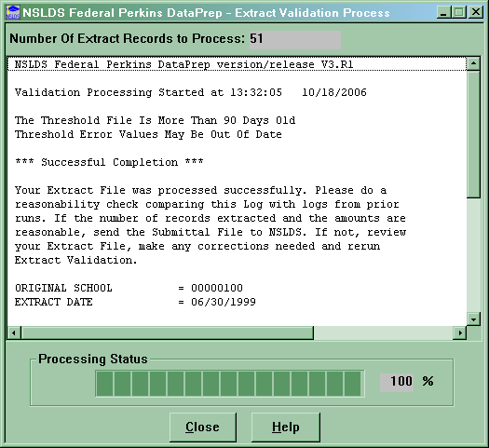
Task: Click 'Threshold Error Values May Be Out Of Date'
Action: click(148, 134)
